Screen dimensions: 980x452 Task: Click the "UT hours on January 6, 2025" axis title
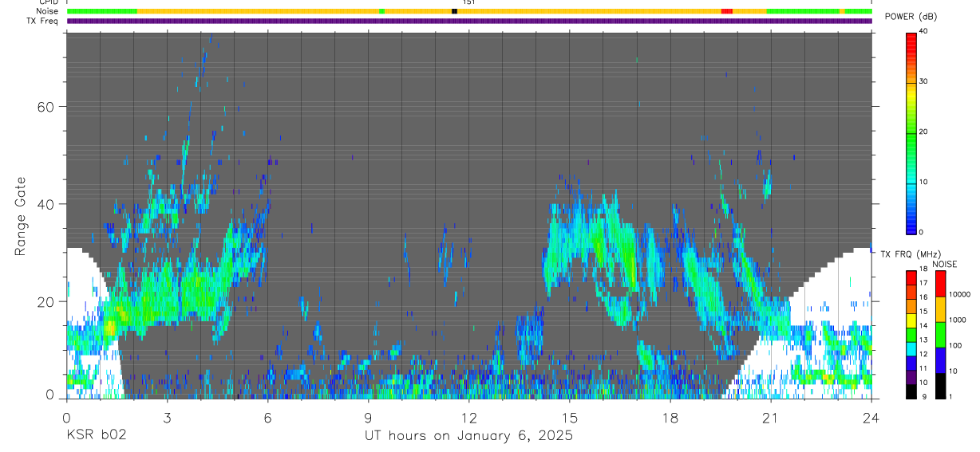pos(468,436)
